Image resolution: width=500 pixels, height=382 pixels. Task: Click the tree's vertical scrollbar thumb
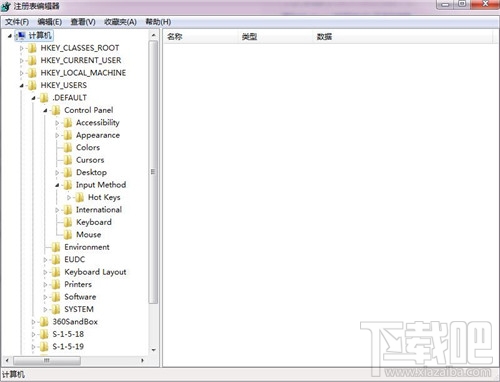point(153,172)
